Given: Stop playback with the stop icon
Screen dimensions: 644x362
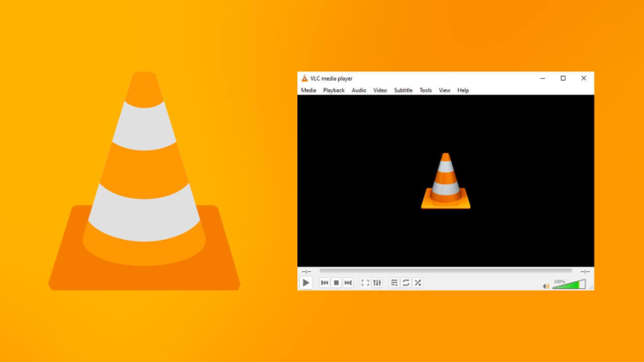Looking at the screenshot, I should [x=336, y=283].
